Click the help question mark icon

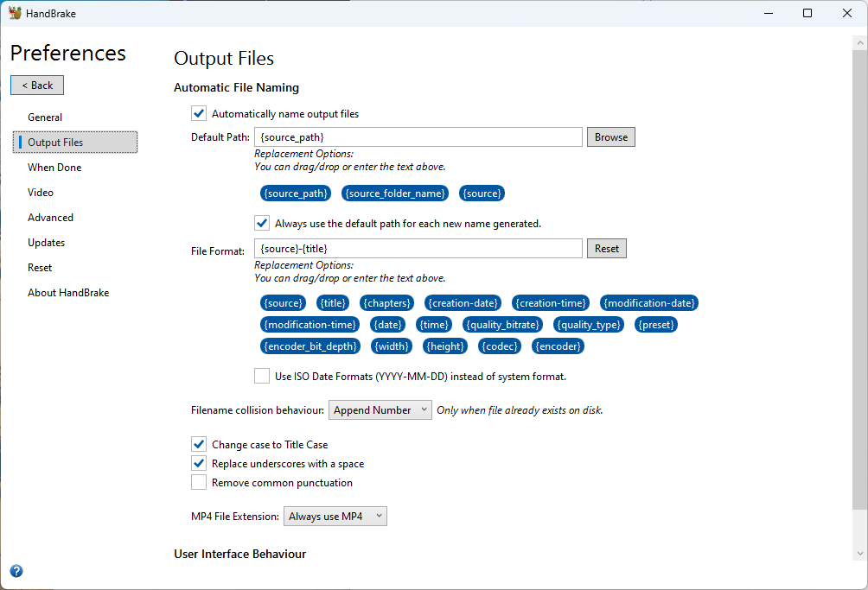(16, 571)
